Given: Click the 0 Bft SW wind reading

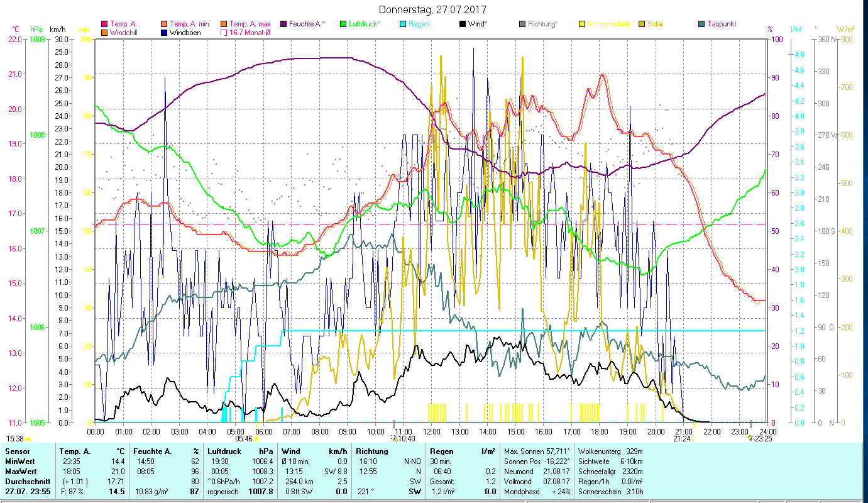Looking at the screenshot, I should 299,492.
